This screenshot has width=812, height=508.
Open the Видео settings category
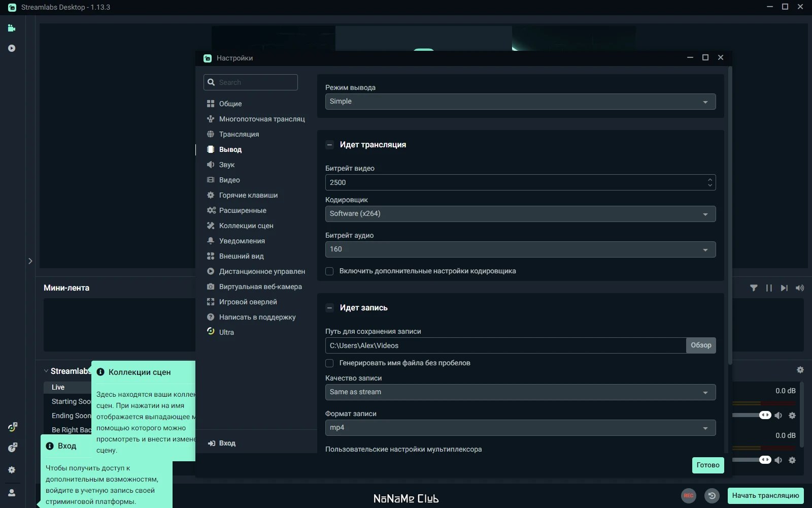tap(229, 180)
